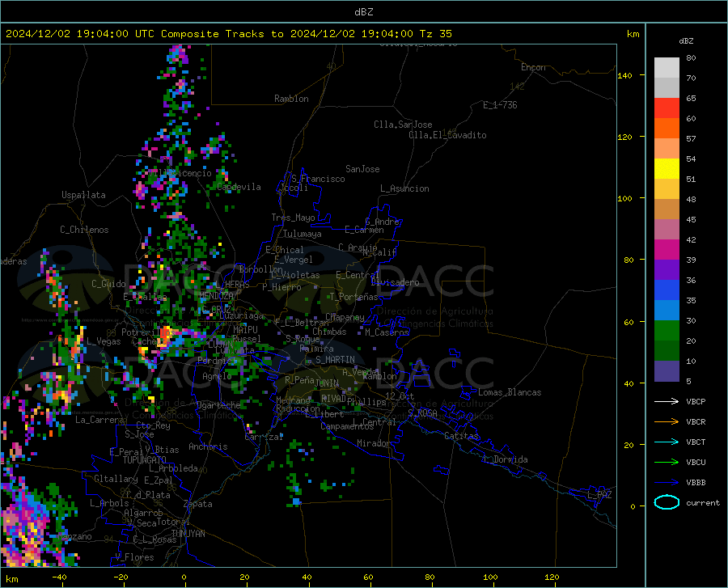
Task: Select the dark violet 5 dBZ swatch
Action: 667,371
